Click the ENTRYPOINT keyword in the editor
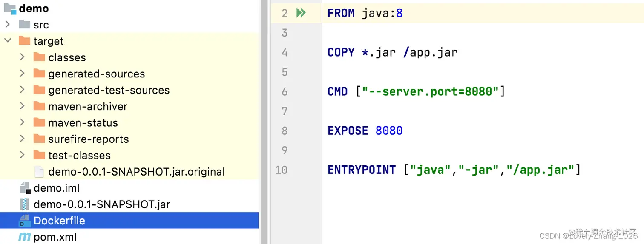Viewport: 644px width, 244px height. pyautogui.click(x=361, y=170)
